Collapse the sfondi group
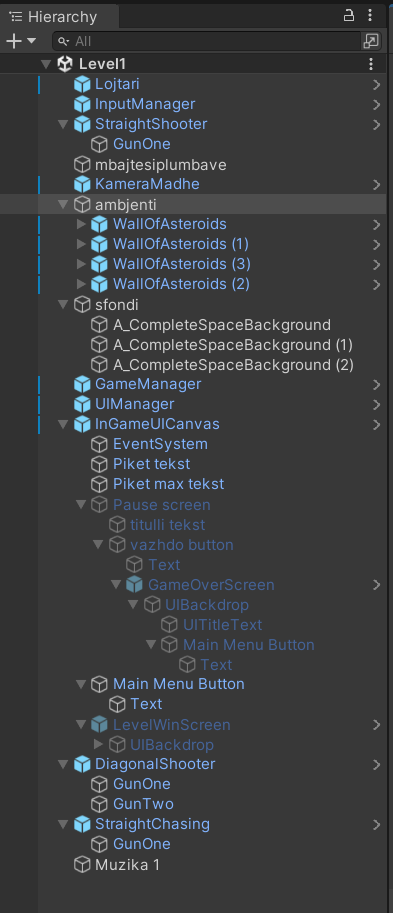Viewport: 393px width, 913px height. 63,305
